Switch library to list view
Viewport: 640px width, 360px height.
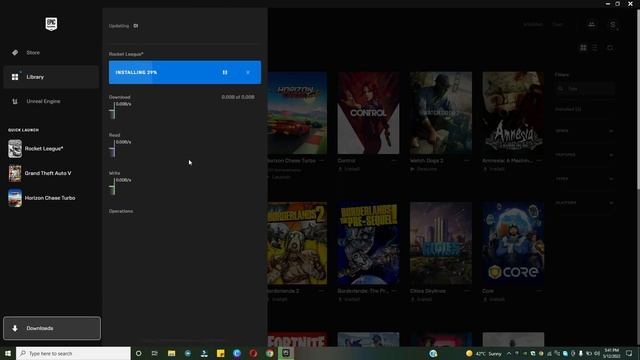595,48
